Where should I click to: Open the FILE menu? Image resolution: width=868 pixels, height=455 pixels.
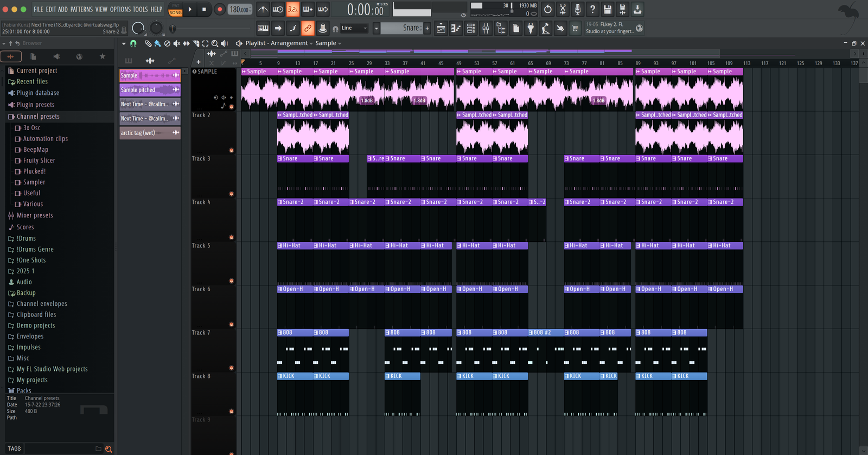(38, 9)
